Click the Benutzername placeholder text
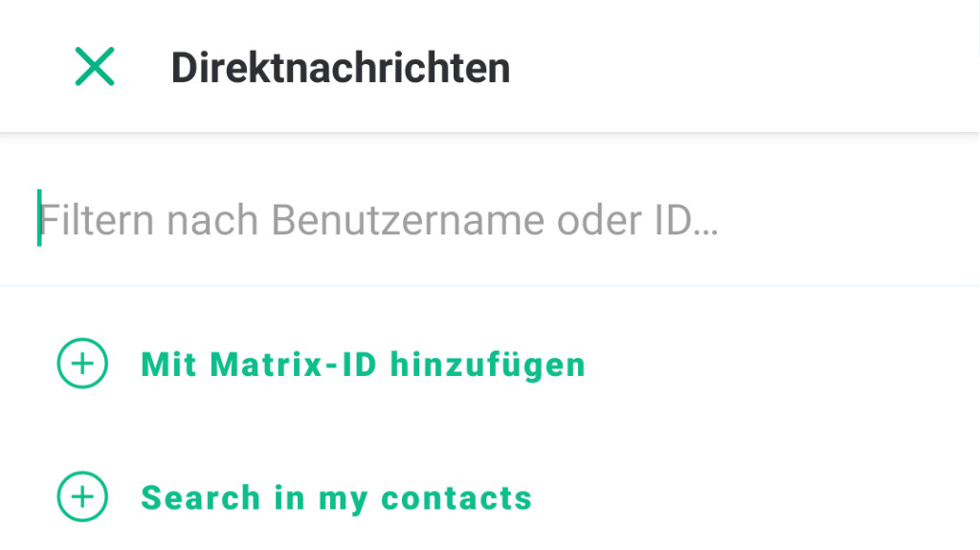Image resolution: width=980 pixels, height=550 pixels. [408, 221]
